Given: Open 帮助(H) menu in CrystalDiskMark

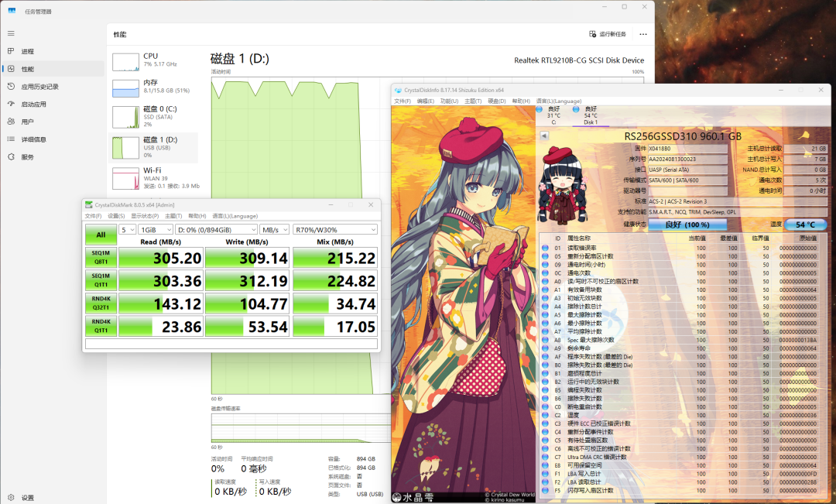Looking at the screenshot, I should (x=197, y=216).
